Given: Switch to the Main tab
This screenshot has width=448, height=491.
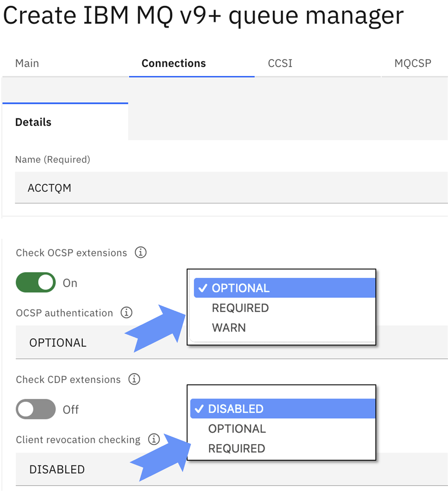Looking at the screenshot, I should point(27,63).
